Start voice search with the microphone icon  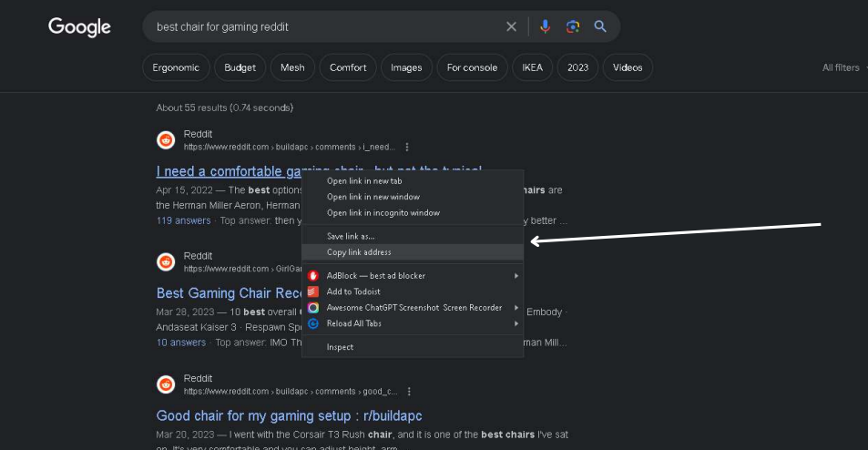click(x=546, y=26)
